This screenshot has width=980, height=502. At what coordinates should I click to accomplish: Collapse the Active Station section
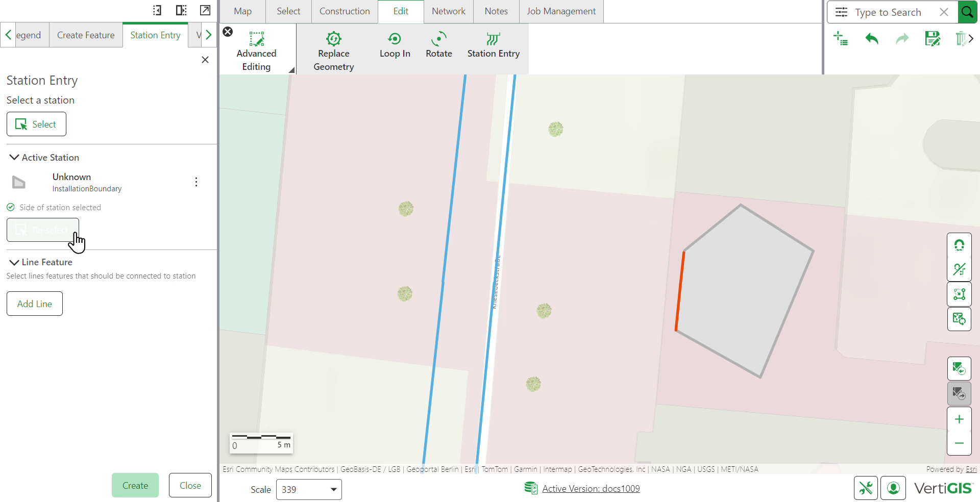14,157
